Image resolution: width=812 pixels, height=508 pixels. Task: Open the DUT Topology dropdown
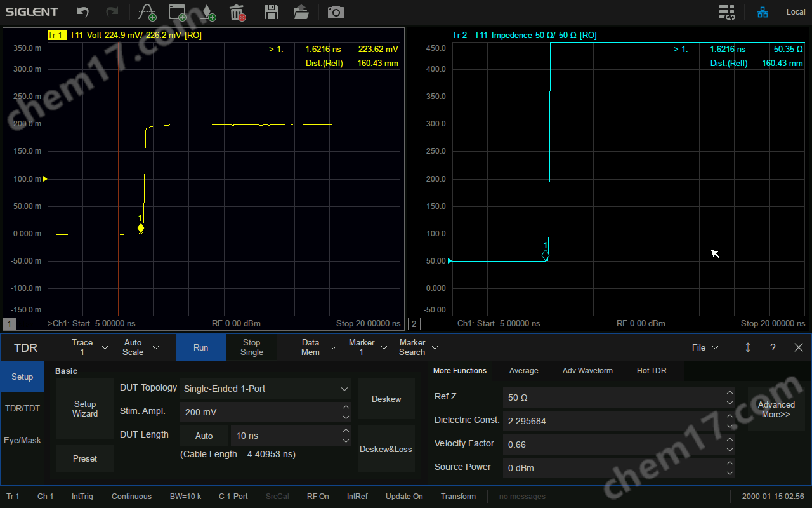pos(266,389)
